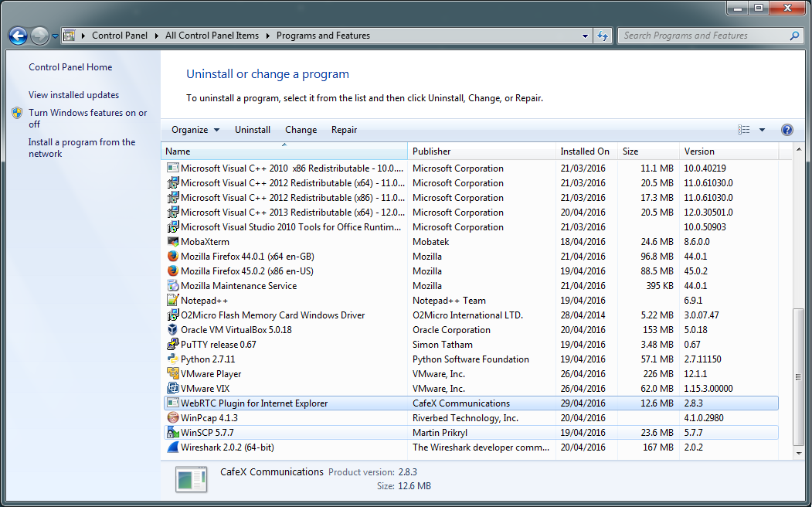Click the Visual C++ 2013 Redistributable icon
Screen dimensions: 812x507
coord(173,213)
